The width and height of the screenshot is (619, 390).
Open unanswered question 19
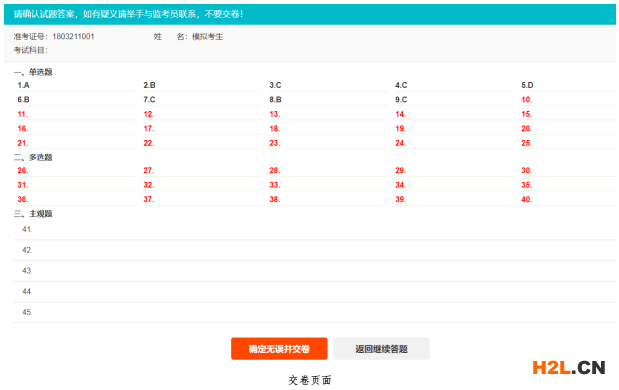tap(400, 128)
